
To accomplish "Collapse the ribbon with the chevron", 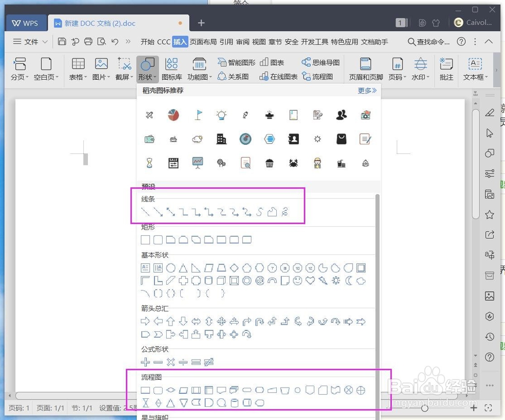I will click(488, 41).
